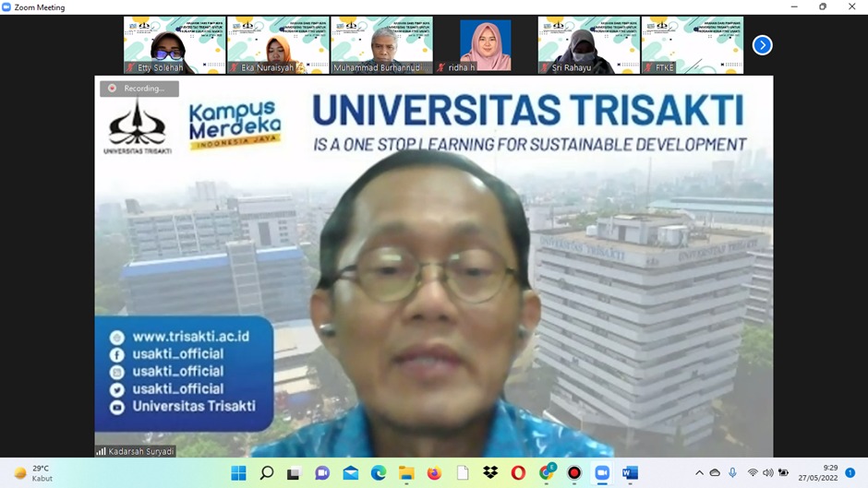Image resolution: width=868 pixels, height=488 pixels.
Task: Select Muhammad Burhannudin's video thumbnail
Action: pyautogui.click(x=381, y=45)
